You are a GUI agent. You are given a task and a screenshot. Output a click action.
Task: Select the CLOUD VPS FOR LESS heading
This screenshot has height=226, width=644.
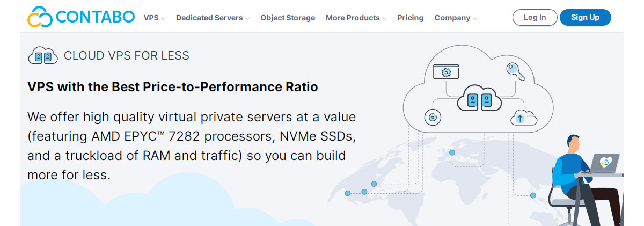click(x=126, y=55)
